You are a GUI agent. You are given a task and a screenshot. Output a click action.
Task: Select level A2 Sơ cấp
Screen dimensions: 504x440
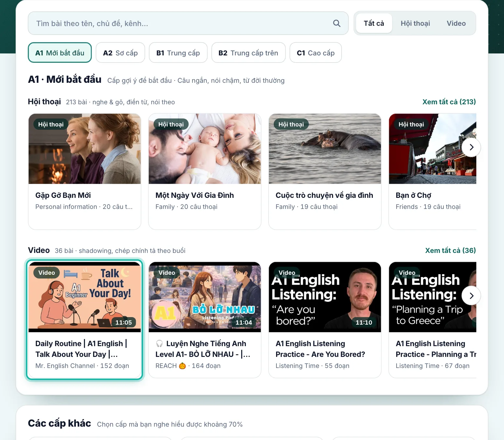120,53
